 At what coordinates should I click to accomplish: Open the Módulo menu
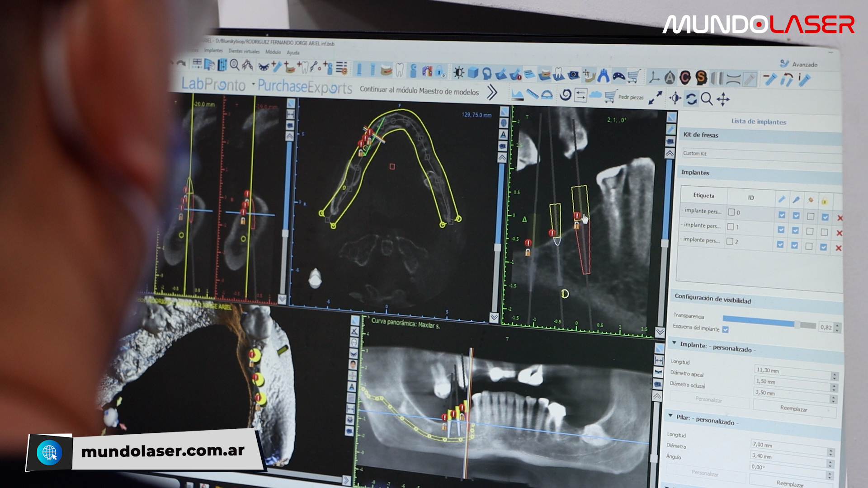[x=273, y=52]
